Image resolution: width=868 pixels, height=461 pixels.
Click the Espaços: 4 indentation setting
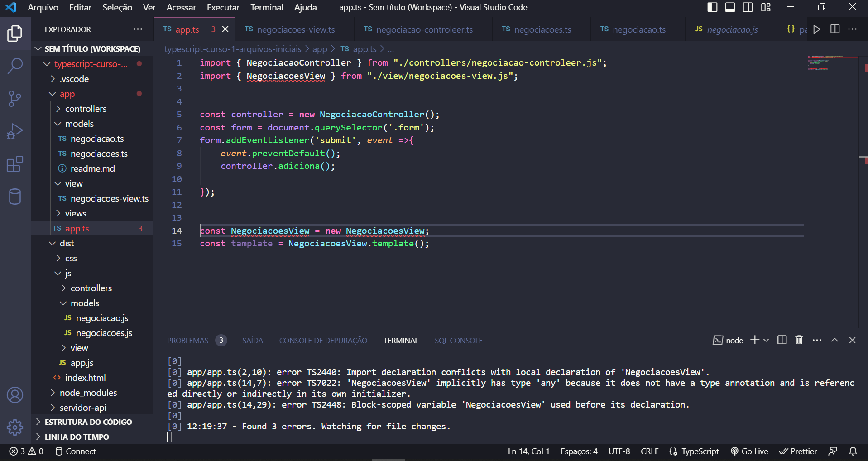pos(579,451)
